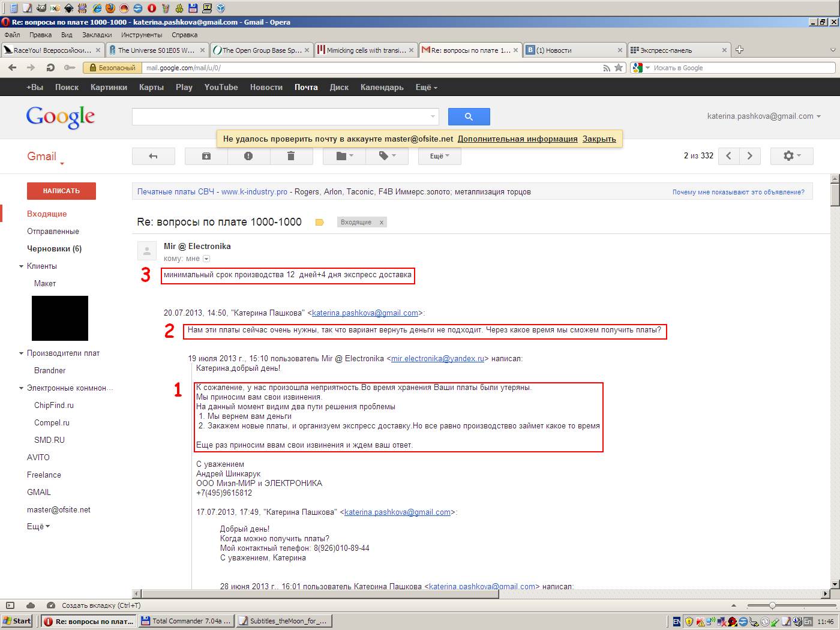Viewport: 840px width, 630px height.
Task: Report spam using the exclamation icon
Action: [248, 156]
